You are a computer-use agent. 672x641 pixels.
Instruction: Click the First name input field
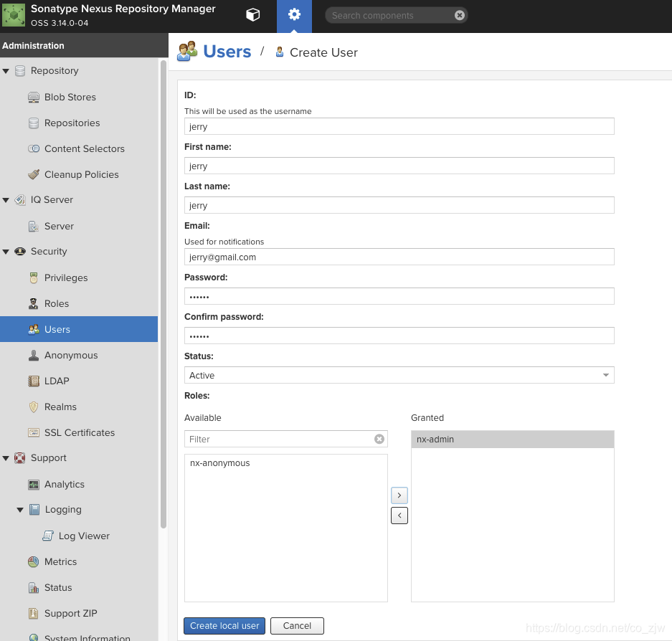click(399, 166)
